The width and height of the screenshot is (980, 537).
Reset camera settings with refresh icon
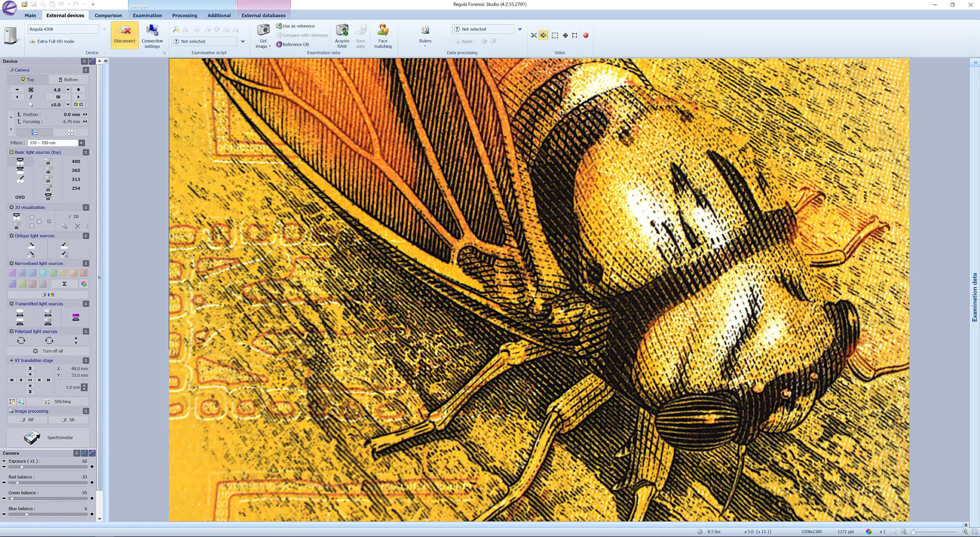84,453
